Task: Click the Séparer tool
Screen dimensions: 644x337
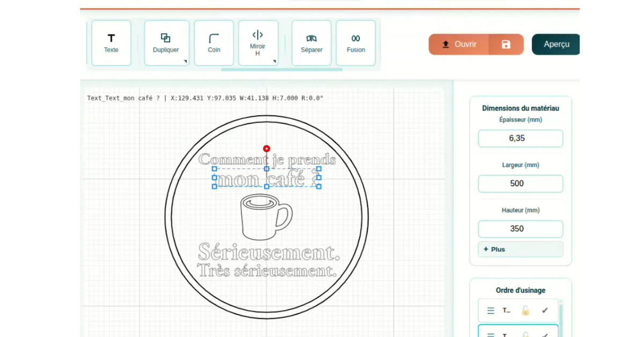Action: 311,43
